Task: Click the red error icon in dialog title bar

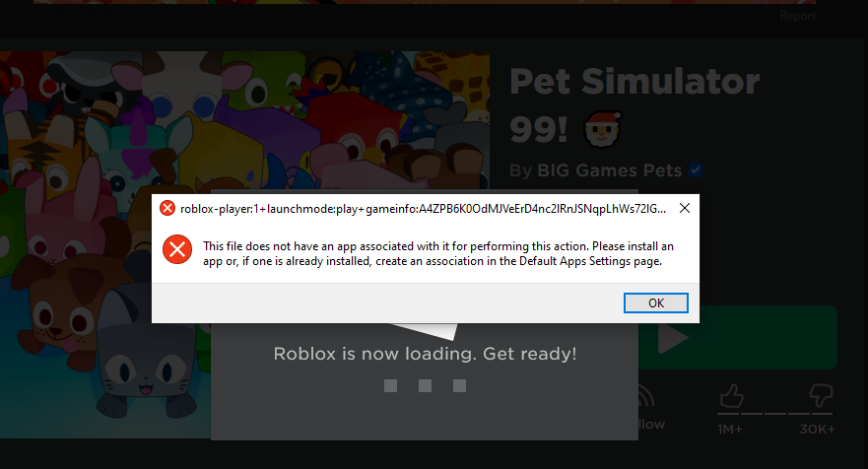Action: [x=167, y=208]
